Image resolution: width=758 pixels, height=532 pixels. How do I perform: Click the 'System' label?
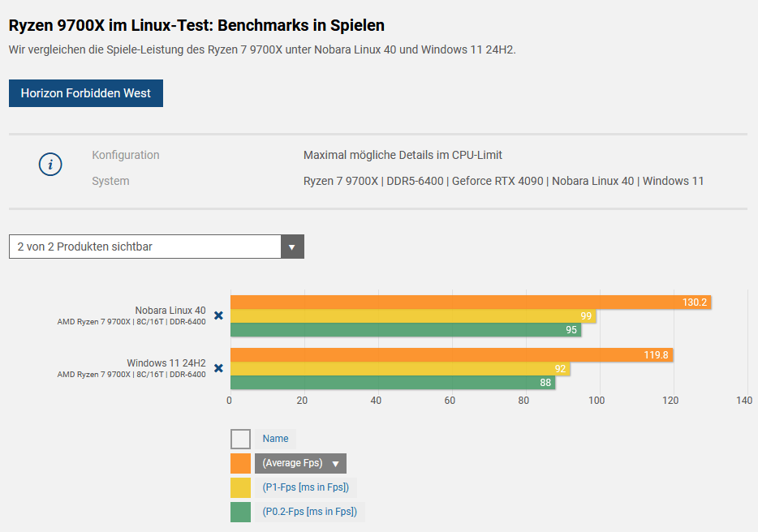pos(110,181)
